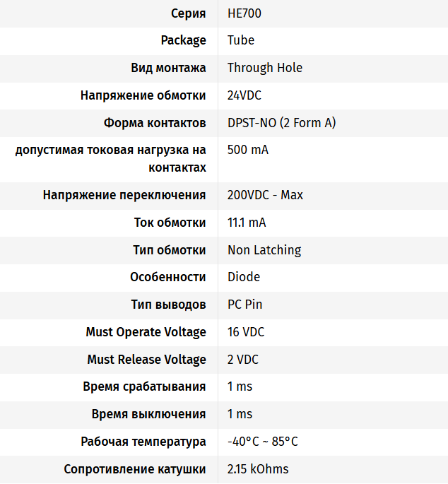Select the Tube package value
This screenshot has width=448, height=484.
pos(241,40)
